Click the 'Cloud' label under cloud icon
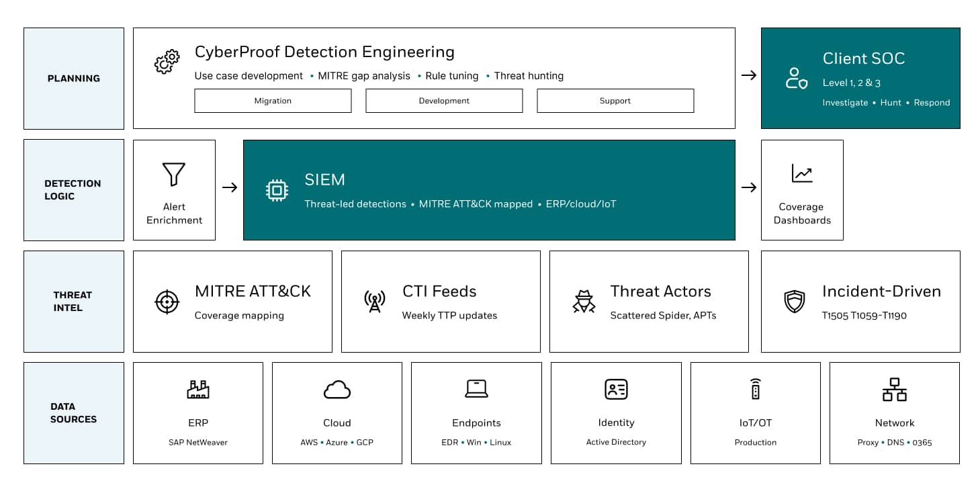Screen dimensions: 980x487 tap(337, 423)
